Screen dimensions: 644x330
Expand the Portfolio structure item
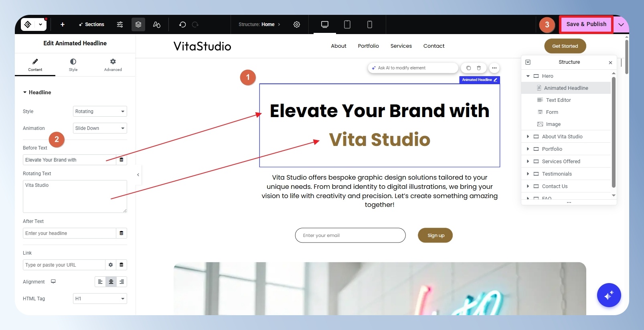(528, 149)
